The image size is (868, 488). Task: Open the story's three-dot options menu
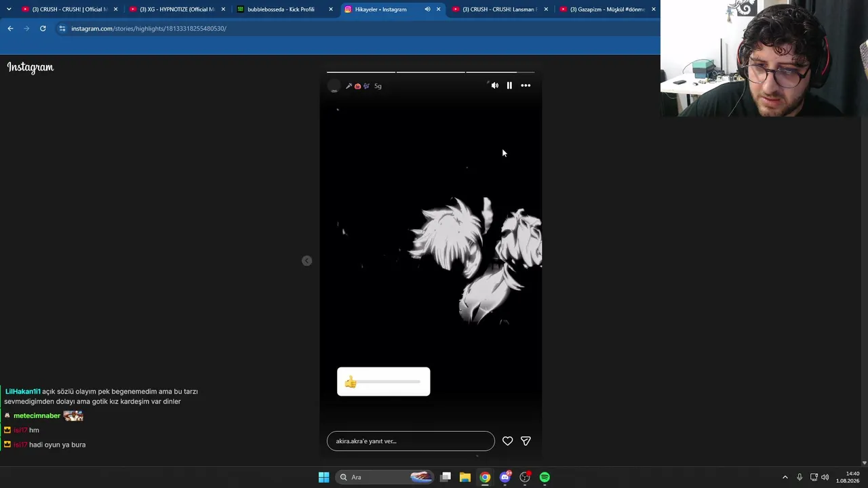526,85
